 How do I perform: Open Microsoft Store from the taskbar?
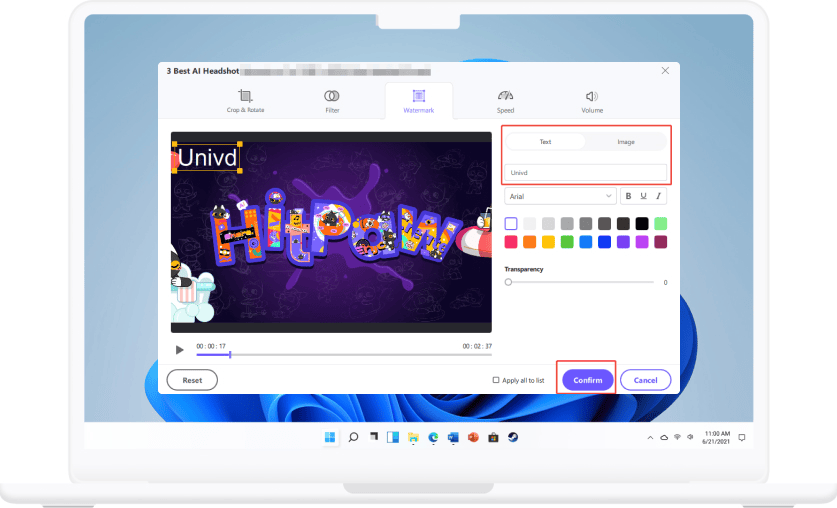(x=493, y=438)
